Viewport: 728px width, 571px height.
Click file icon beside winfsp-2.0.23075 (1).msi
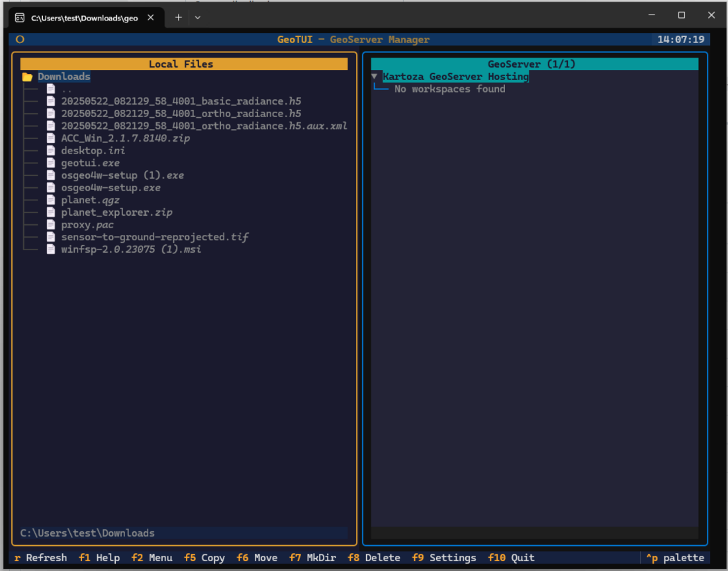51,249
